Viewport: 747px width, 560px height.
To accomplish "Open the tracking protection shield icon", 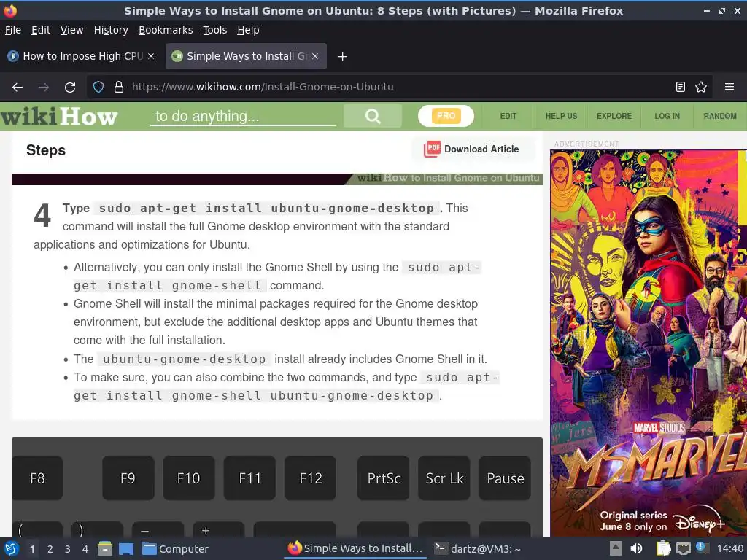I will point(98,87).
